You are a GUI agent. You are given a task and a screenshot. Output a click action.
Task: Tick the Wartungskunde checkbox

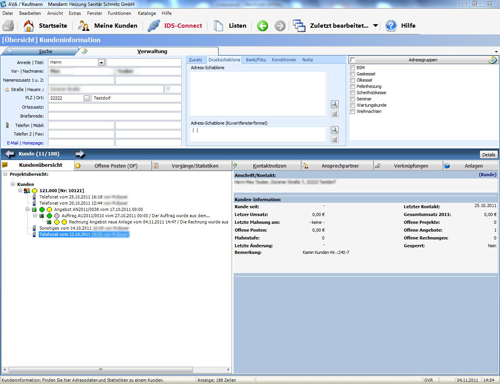coord(352,105)
